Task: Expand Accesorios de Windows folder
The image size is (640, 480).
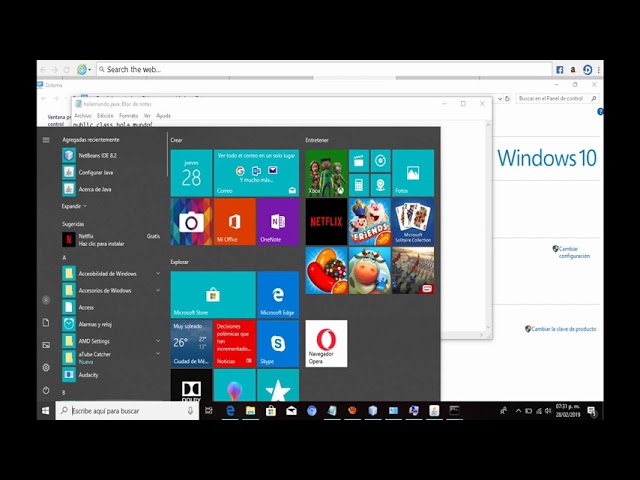Action: tap(111, 290)
